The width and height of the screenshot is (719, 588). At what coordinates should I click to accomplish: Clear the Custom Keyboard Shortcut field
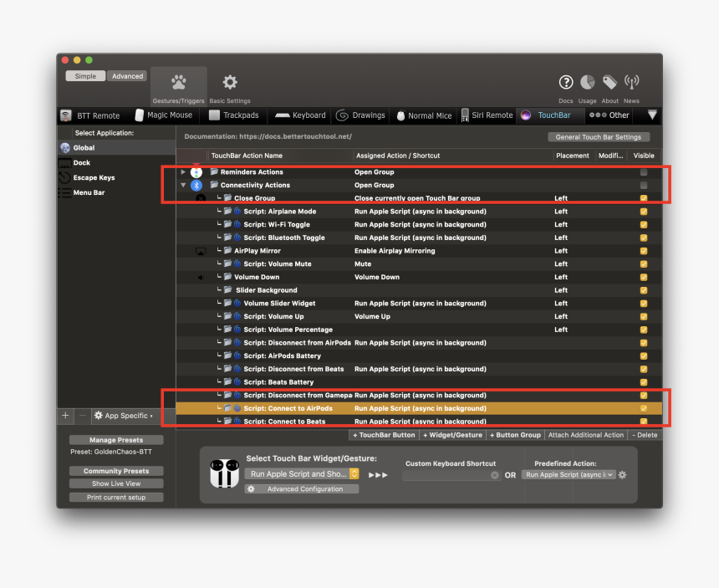[x=494, y=475]
